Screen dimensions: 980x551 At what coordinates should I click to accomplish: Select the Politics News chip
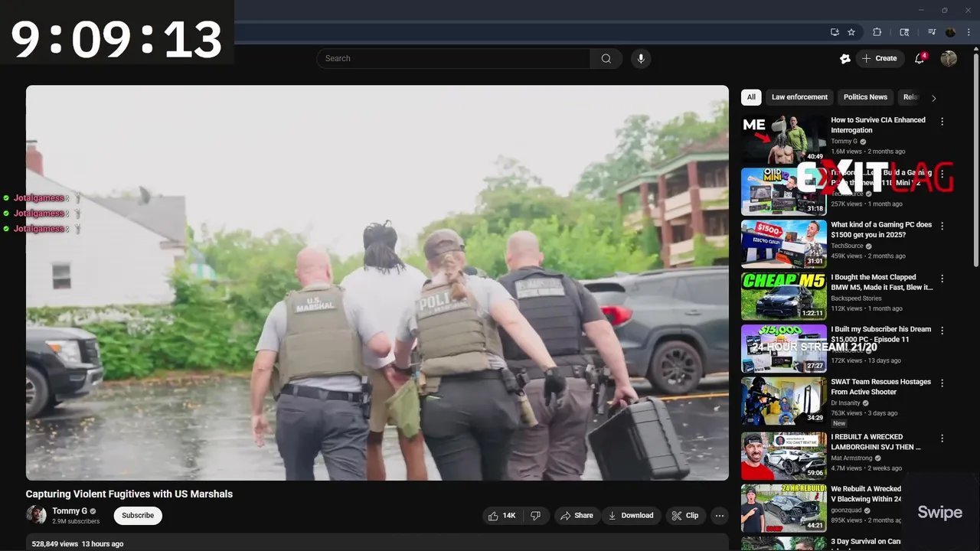click(865, 97)
